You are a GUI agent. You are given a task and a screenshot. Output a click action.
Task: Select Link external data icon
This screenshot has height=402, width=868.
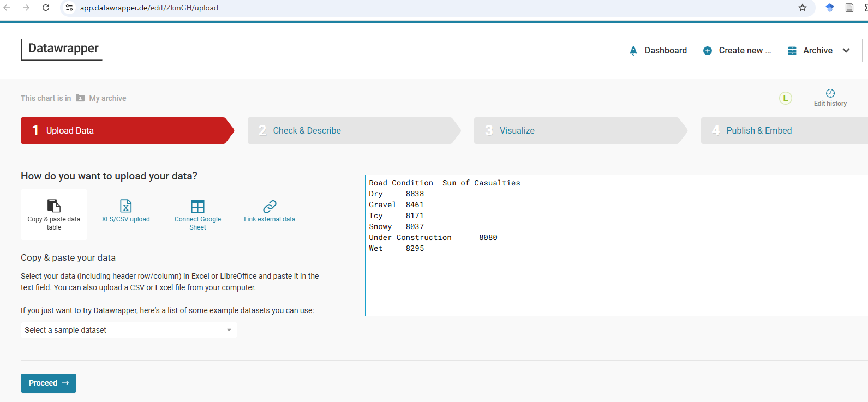[270, 206]
